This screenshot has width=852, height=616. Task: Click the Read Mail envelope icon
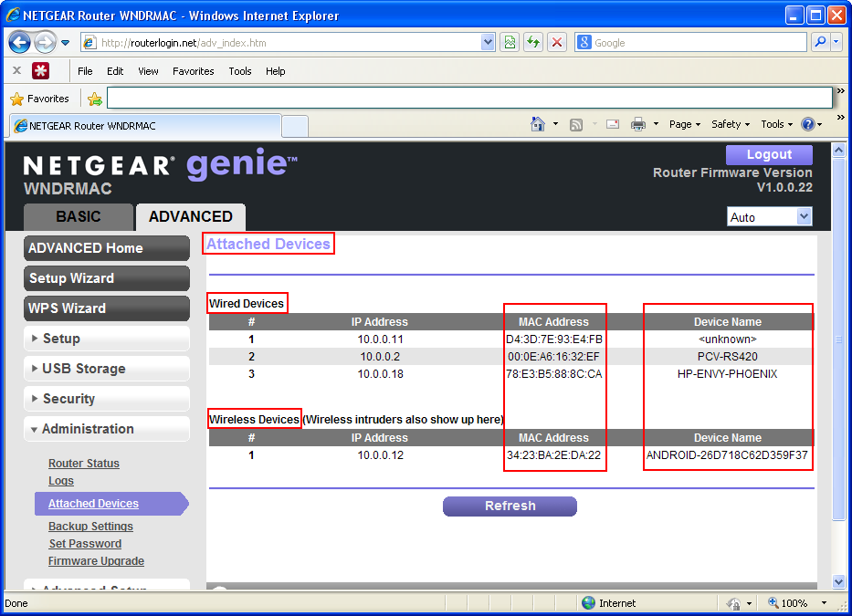tap(613, 124)
